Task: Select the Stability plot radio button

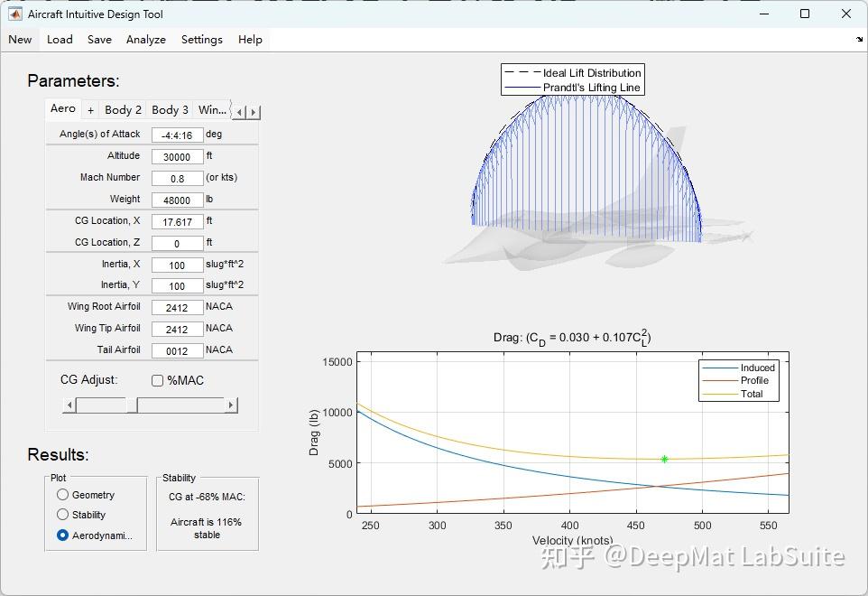Action: coord(62,515)
